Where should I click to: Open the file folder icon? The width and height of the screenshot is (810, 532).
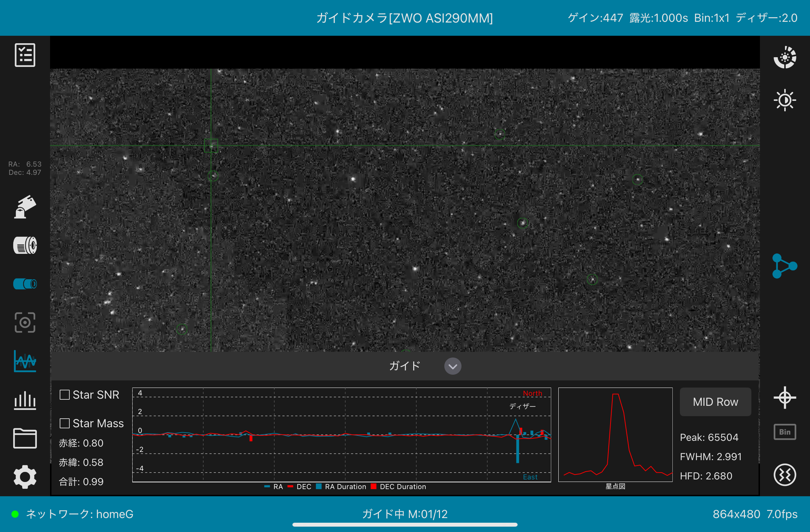tap(25, 438)
